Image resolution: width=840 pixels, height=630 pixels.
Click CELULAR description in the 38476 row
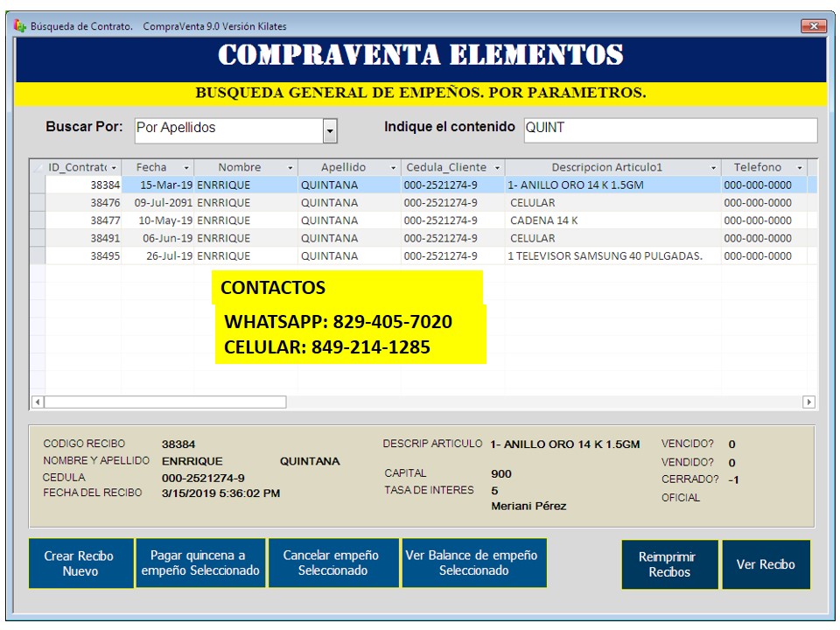tap(612, 202)
